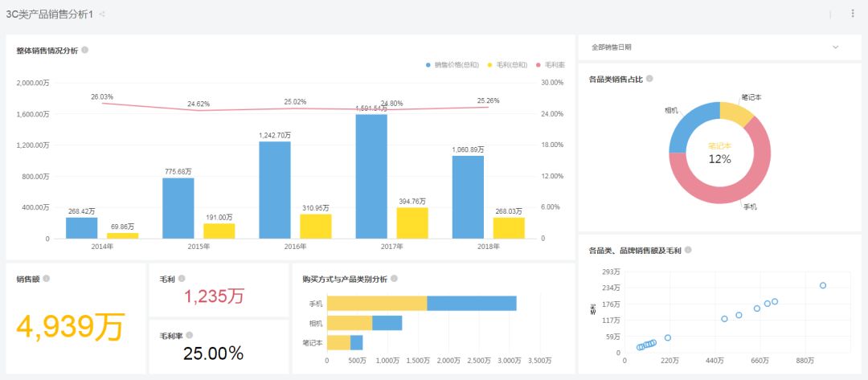Click the 24.62% margin line label
This screenshot has height=380, width=868.
(199, 104)
